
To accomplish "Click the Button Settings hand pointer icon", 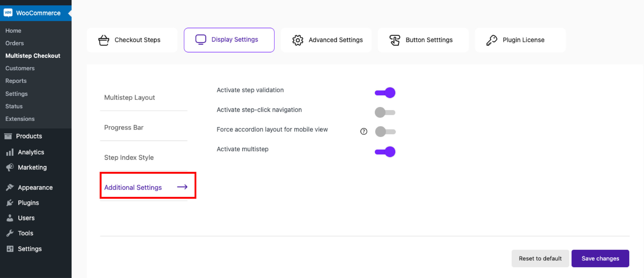I will click(x=395, y=40).
